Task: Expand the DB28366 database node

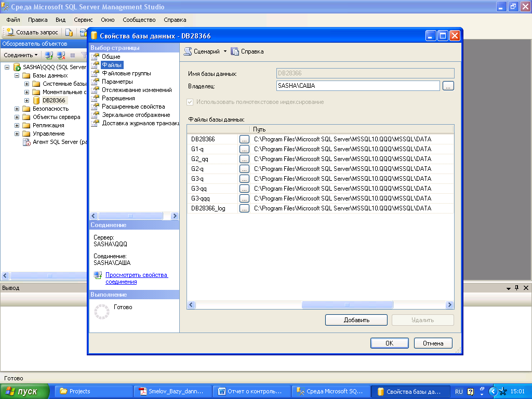Action: (27, 100)
